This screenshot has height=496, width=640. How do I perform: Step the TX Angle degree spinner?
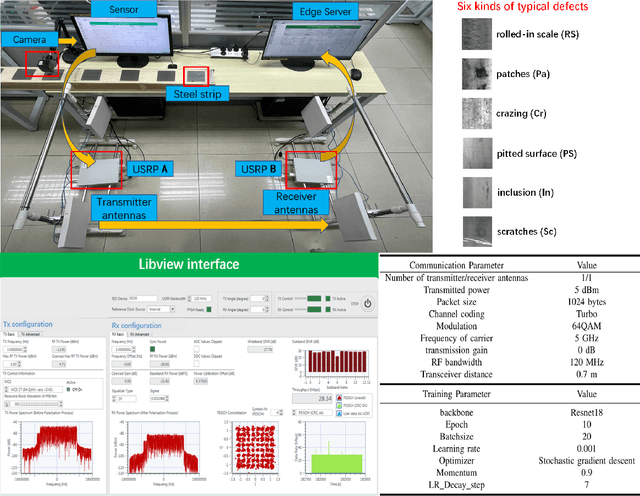(x=267, y=298)
